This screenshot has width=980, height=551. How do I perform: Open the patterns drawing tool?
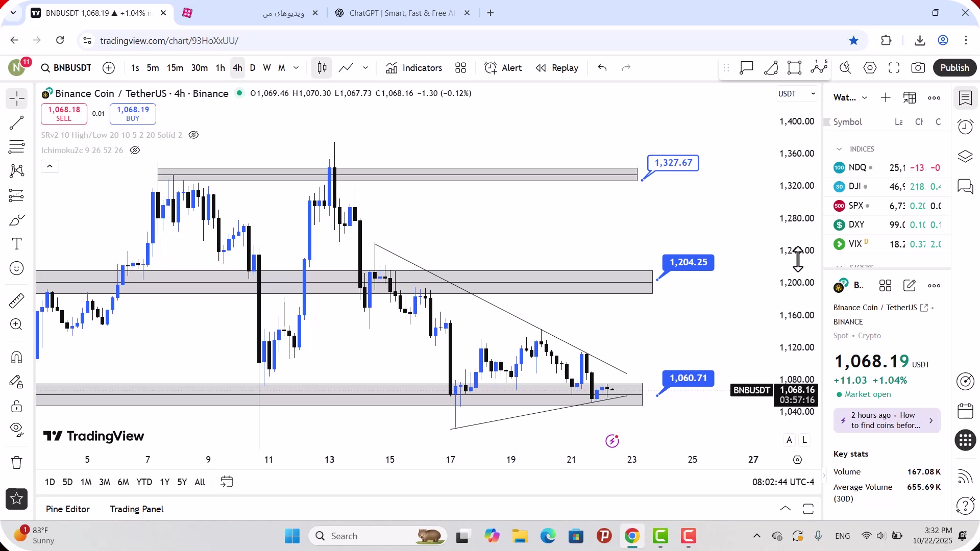[x=17, y=171]
